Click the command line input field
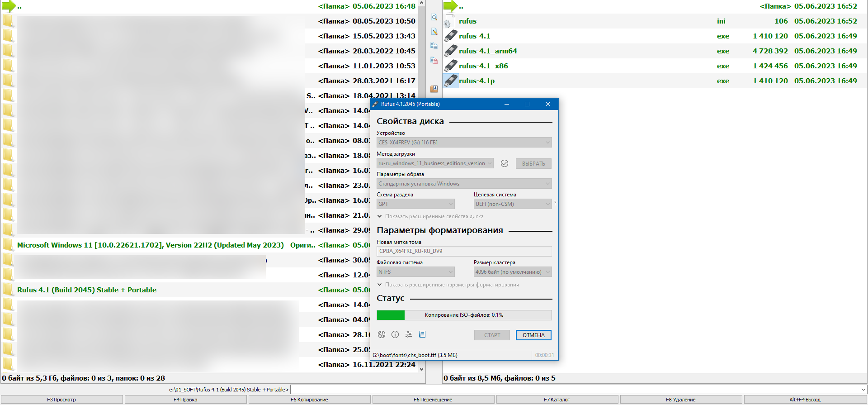Viewport: 868px width, 405px height. pos(575,390)
